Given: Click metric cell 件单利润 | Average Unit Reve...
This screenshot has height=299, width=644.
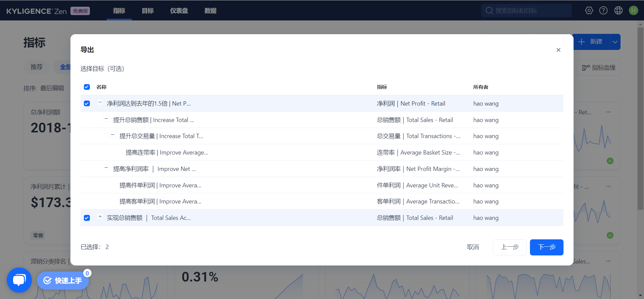Looking at the screenshot, I should (417, 185).
